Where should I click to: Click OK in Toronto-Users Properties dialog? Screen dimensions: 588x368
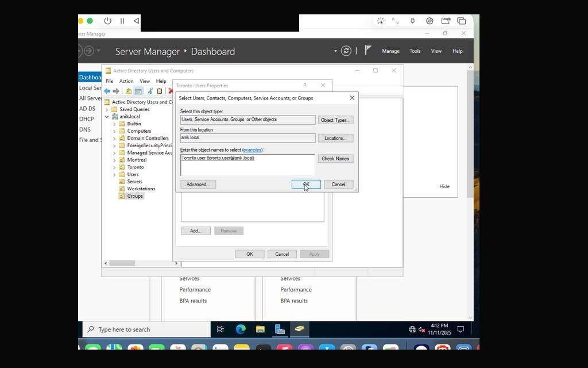coord(249,254)
